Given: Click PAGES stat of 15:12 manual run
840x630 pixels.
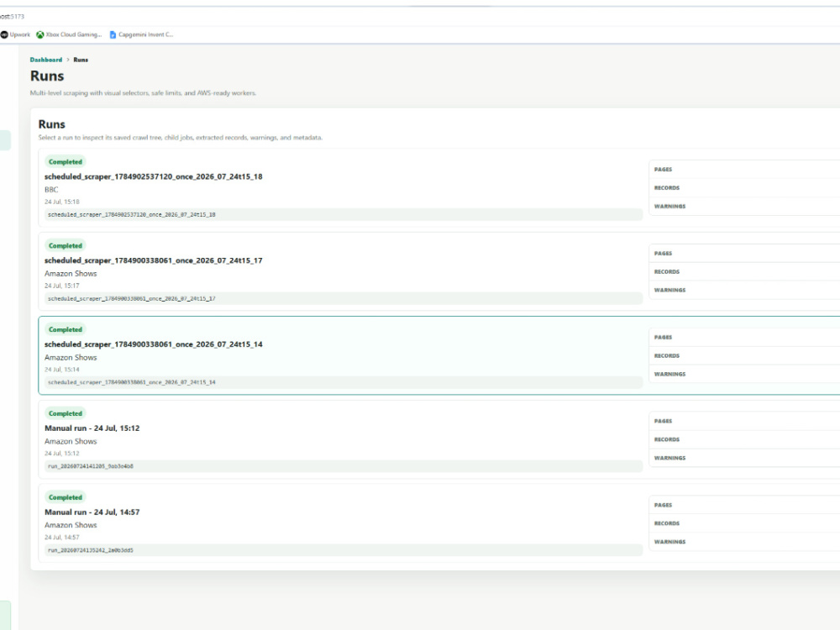Looking at the screenshot, I should pos(744,421).
